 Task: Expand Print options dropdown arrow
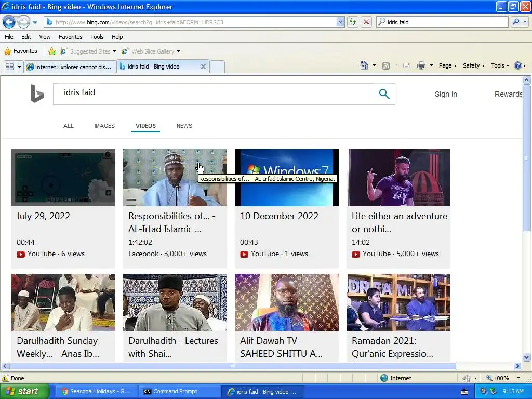click(x=431, y=65)
